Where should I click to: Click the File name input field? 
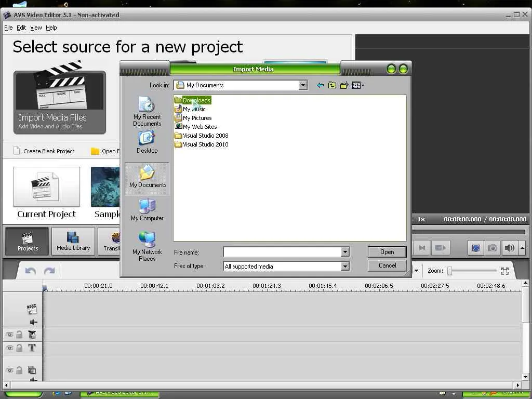[x=282, y=252]
